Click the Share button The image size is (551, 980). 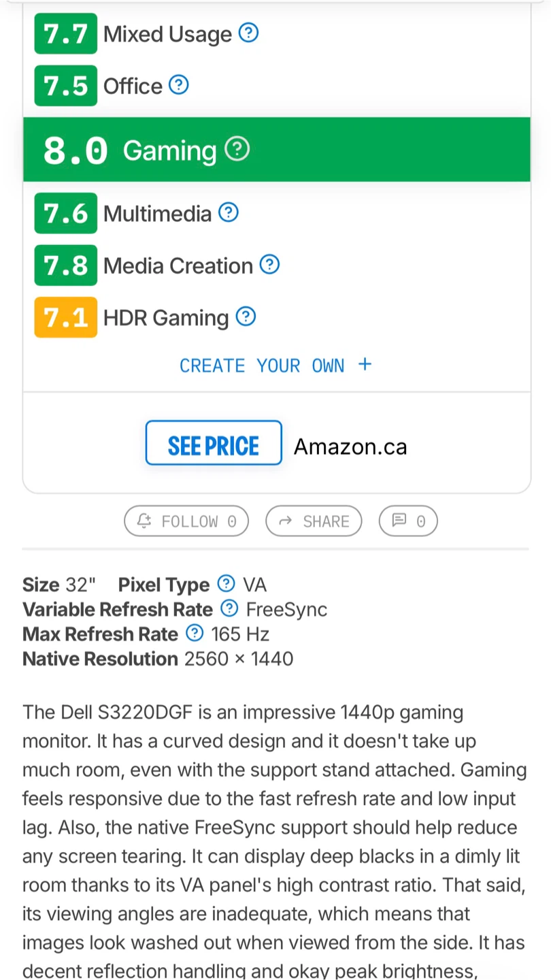(x=314, y=521)
